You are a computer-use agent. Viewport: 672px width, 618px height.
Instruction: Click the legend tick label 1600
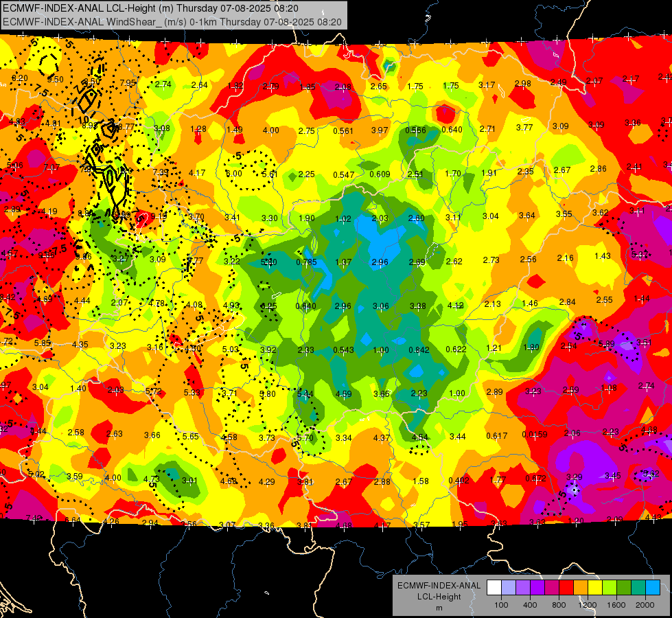(616, 605)
